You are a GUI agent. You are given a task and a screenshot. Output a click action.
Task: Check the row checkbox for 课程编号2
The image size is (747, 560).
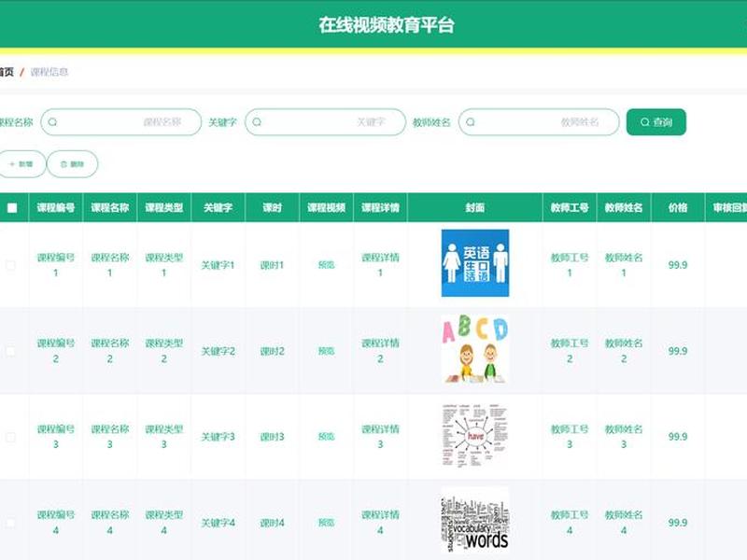pyautogui.click(x=10, y=352)
